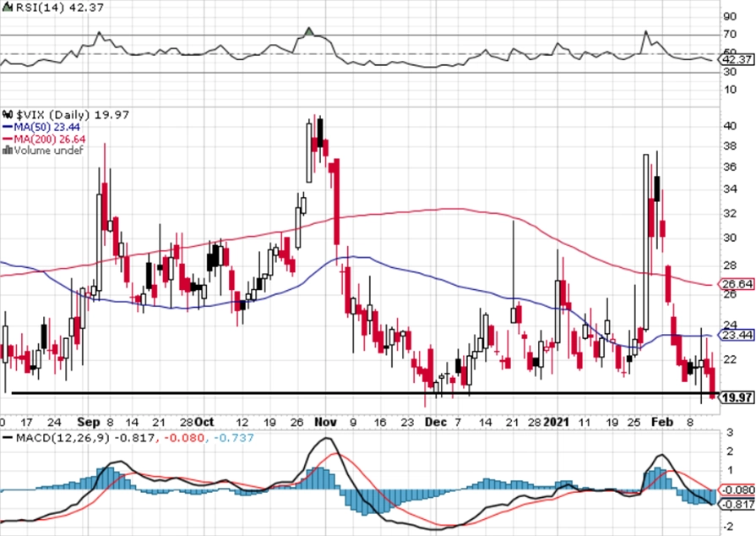Viewport: 756px width, 536px height.
Task: Click the Volume undef bar icon
Action: [x=8, y=150]
